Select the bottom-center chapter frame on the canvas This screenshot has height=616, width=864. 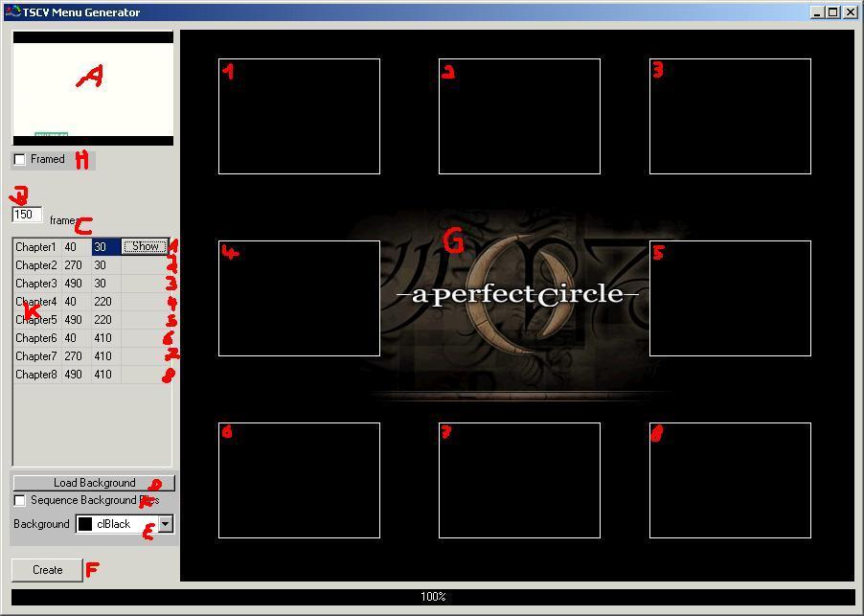(519, 481)
